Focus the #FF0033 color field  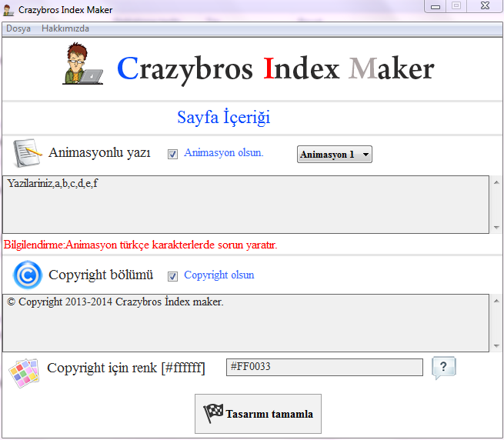coord(324,367)
